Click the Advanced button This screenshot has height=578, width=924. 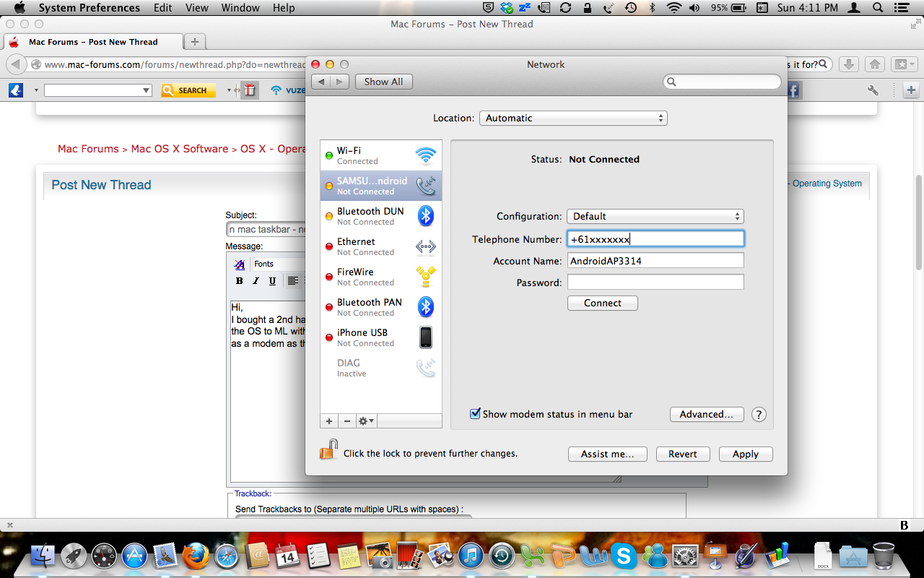pos(706,415)
